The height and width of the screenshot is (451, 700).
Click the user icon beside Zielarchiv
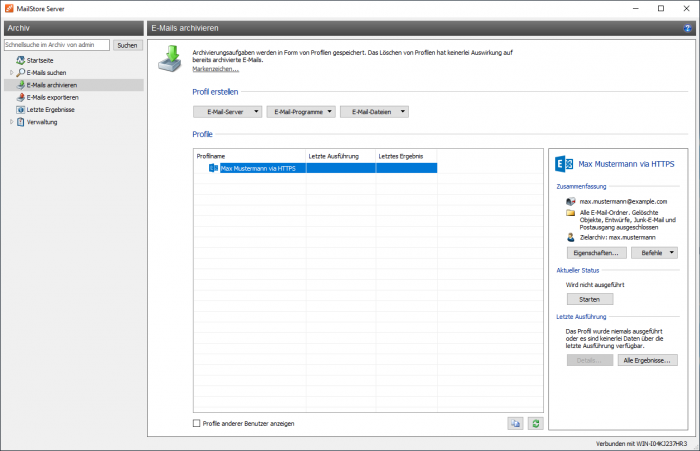click(x=570, y=237)
